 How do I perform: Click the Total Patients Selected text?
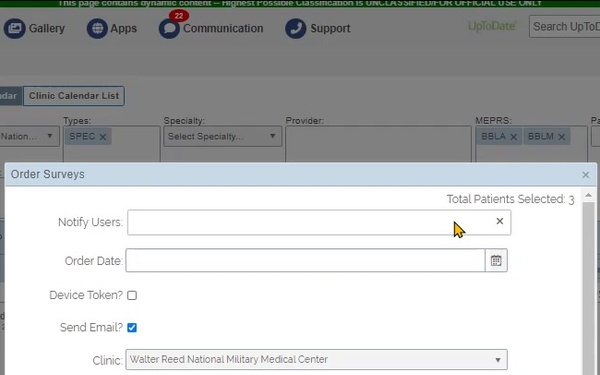pyautogui.click(x=510, y=199)
